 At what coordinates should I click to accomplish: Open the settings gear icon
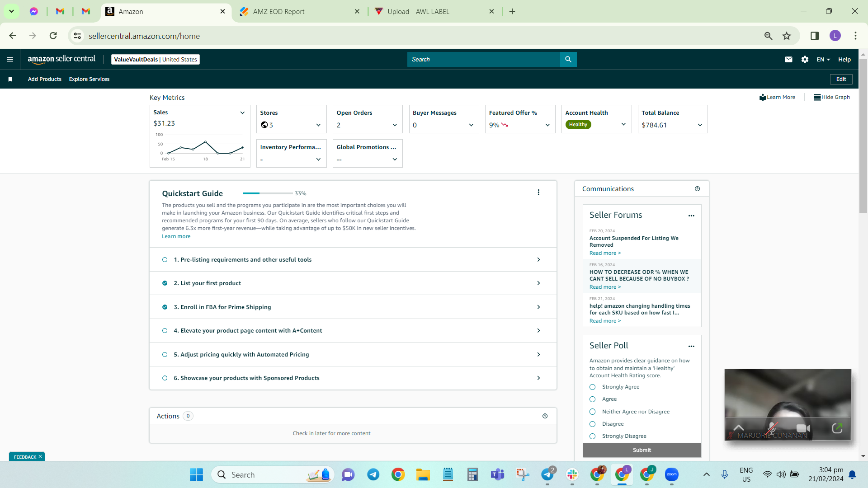pos(805,59)
